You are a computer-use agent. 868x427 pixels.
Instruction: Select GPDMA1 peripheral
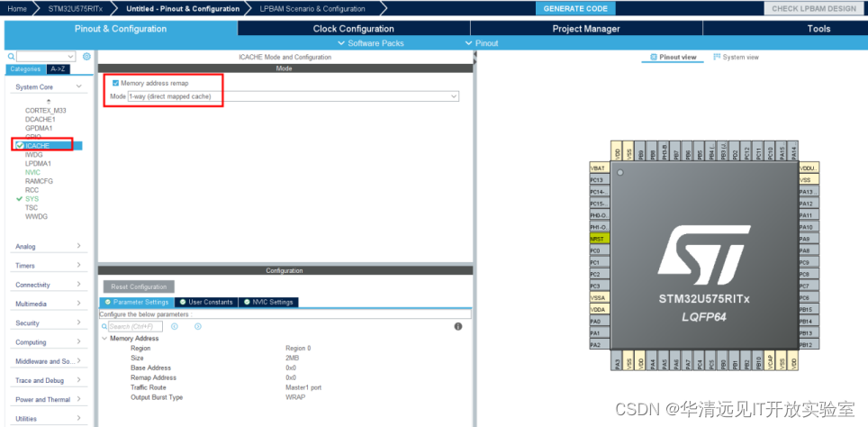click(x=39, y=128)
